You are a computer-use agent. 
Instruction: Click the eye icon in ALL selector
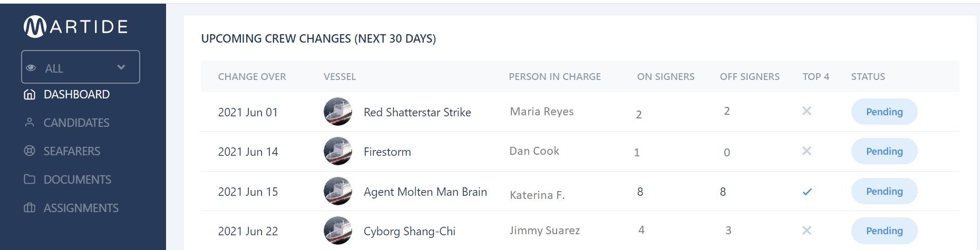tap(31, 68)
